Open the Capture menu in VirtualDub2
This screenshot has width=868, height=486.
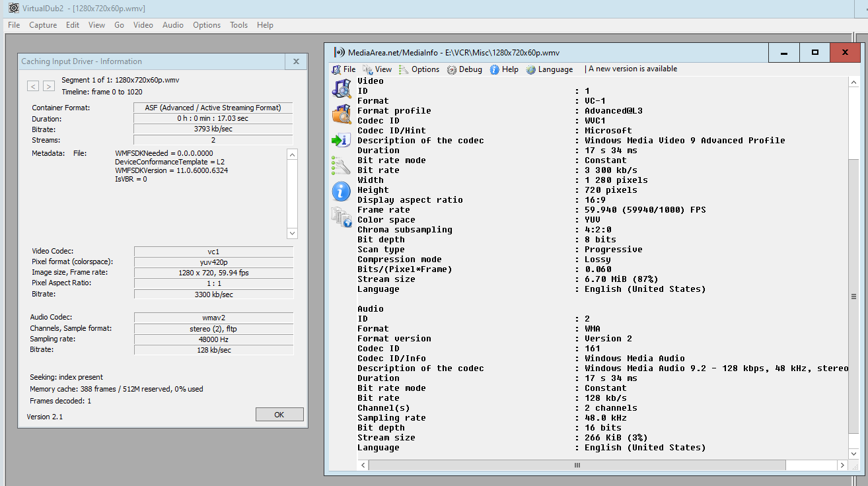coord(43,25)
